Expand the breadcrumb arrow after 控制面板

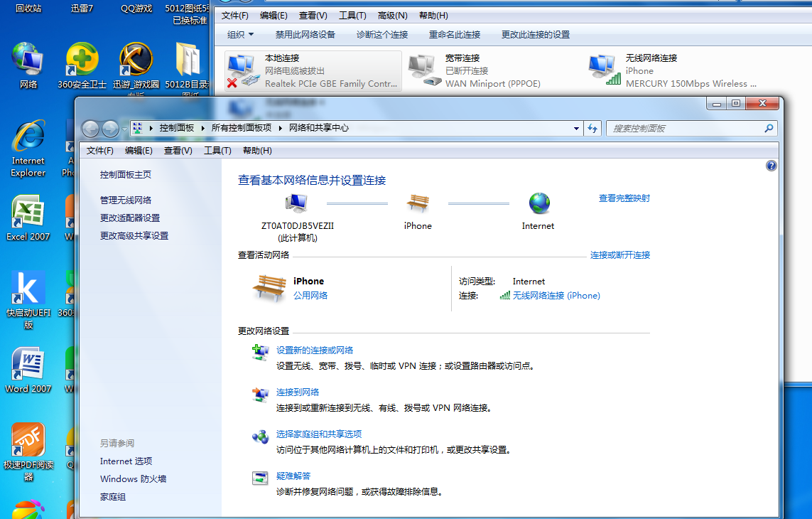pos(202,128)
